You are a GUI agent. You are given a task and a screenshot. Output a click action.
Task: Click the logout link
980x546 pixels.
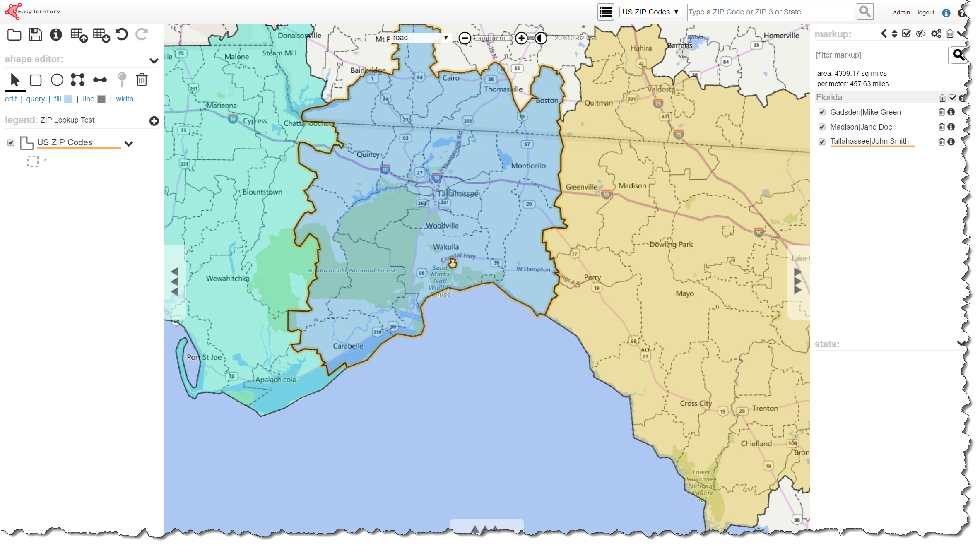(x=925, y=12)
